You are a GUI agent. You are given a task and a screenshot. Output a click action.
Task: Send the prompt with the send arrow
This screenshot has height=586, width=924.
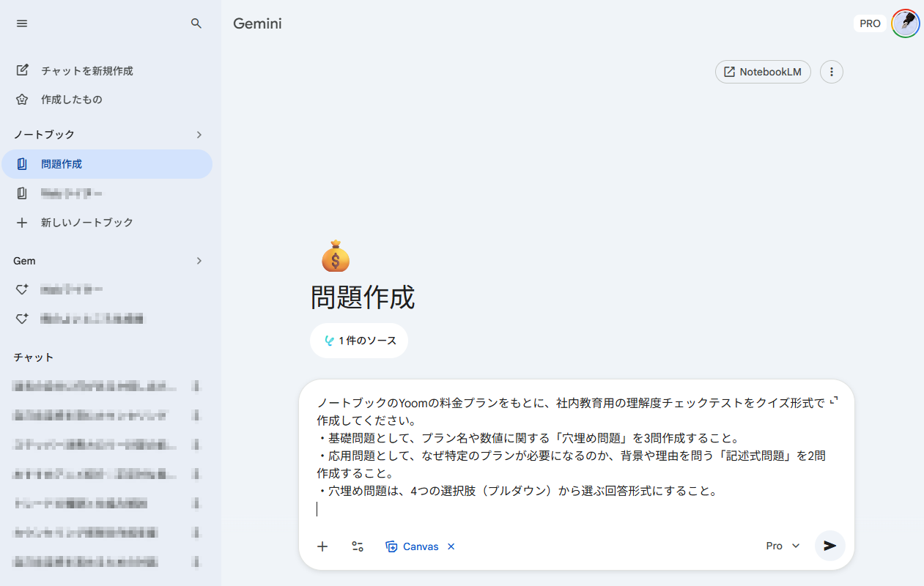[x=830, y=546]
